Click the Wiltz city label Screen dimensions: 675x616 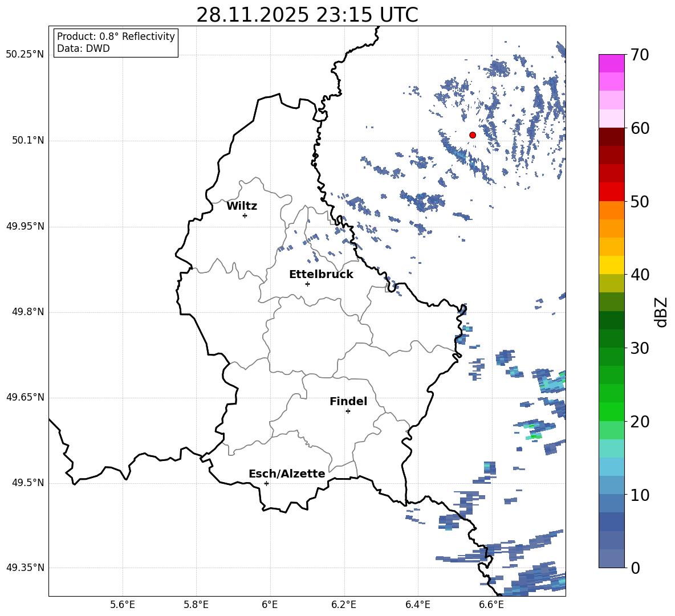(x=242, y=206)
